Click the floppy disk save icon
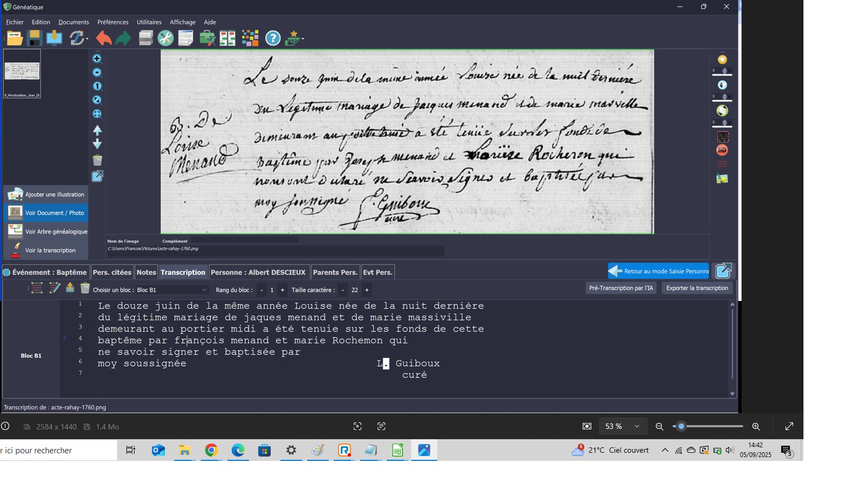The width and height of the screenshot is (868, 488). pyautogui.click(x=34, y=38)
